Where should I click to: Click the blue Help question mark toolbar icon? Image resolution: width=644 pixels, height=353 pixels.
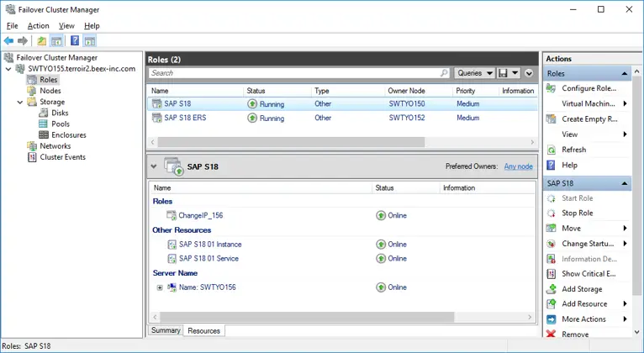click(75, 40)
